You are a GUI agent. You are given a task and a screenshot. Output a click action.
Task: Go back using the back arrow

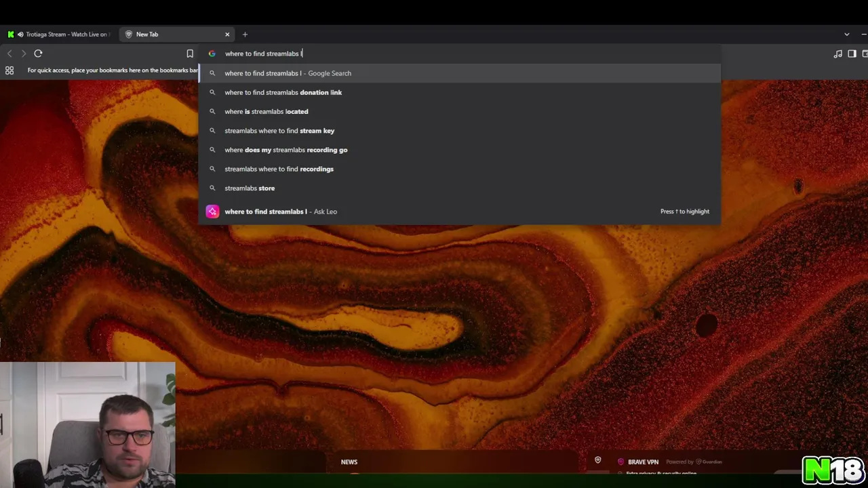pyautogui.click(x=9, y=54)
